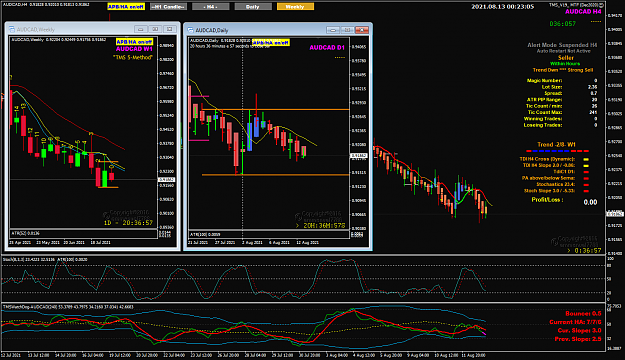The height and width of the screenshot is (360, 625).
Task: Select the highlighted Weekly timeframe button
Action: pyautogui.click(x=295, y=7)
